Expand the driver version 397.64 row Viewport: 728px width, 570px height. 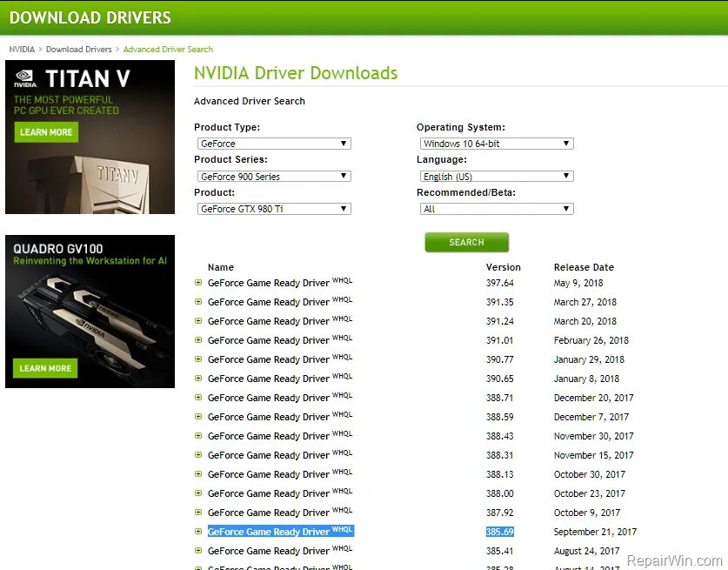click(x=198, y=283)
